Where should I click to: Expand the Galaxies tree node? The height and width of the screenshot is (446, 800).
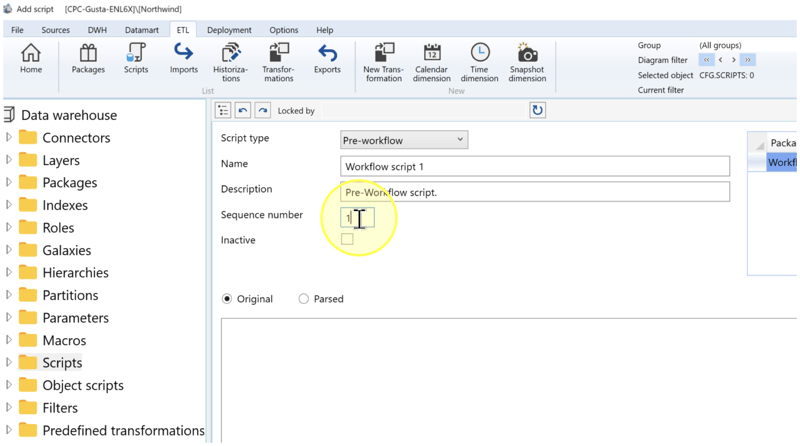9,250
